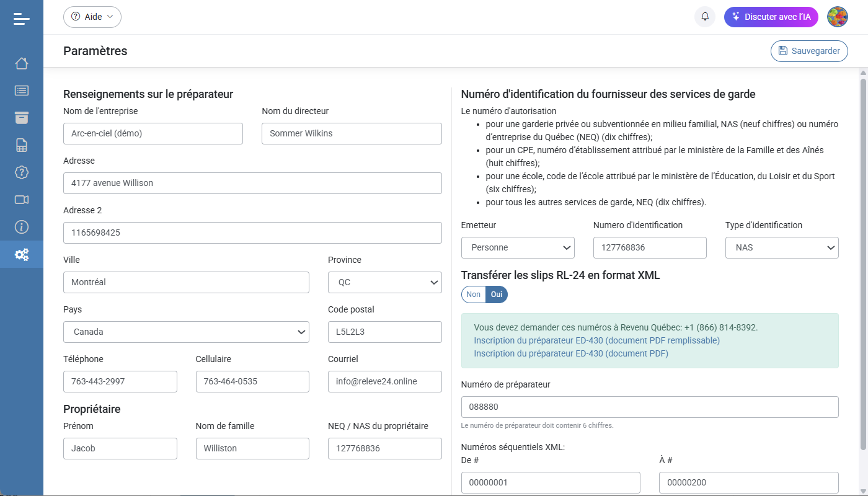Screen dimensions: 868x496
Task: Go to the home icon in the sidebar
Action: [22, 63]
